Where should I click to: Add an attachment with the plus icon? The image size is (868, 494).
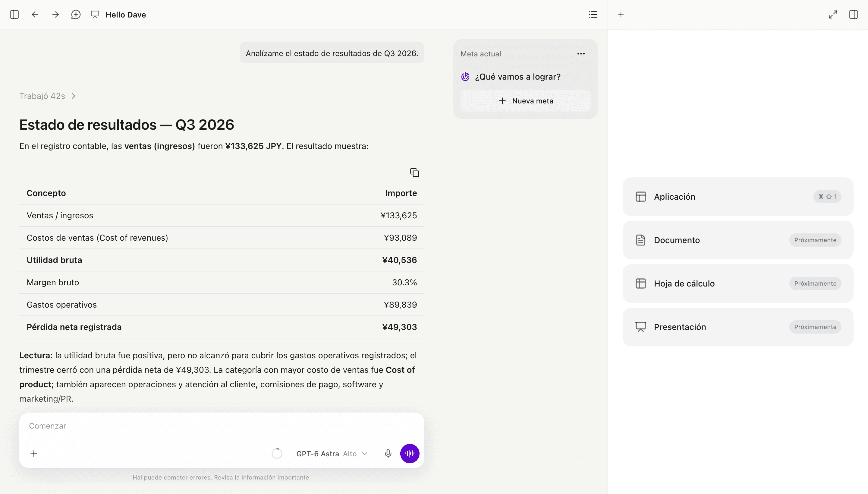pyautogui.click(x=33, y=454)
